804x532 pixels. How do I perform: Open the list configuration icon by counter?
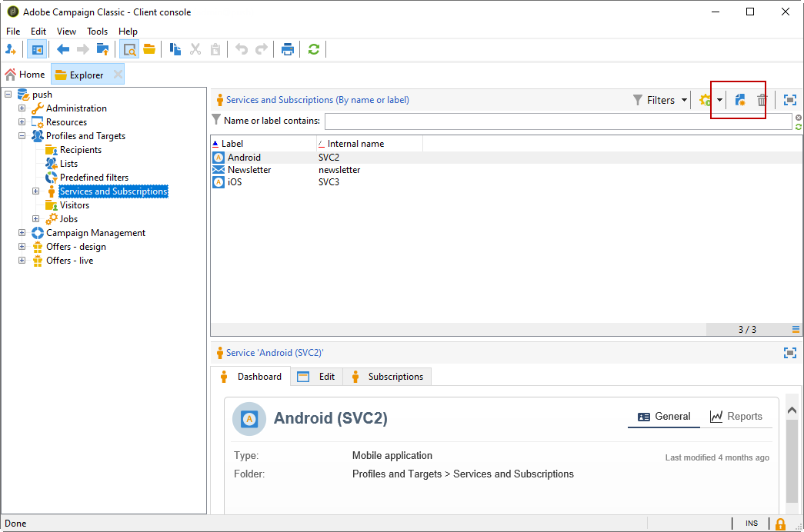(796, 330)
